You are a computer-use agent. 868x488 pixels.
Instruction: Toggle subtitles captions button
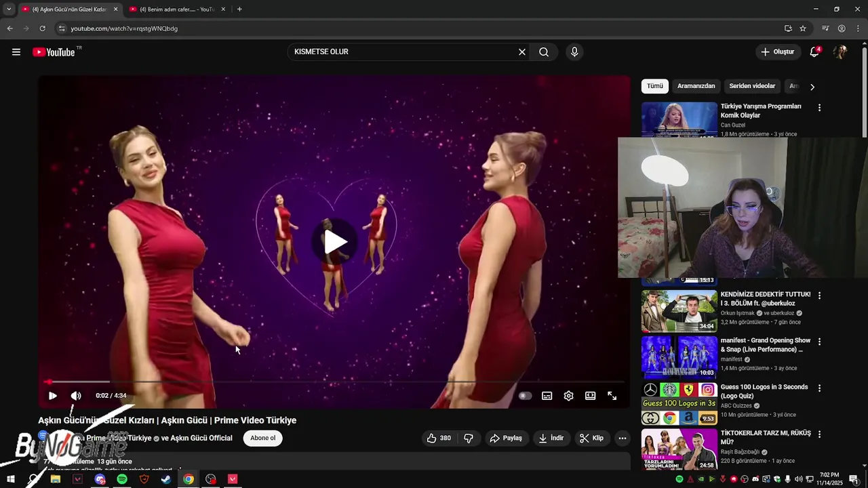coord(547,396)
